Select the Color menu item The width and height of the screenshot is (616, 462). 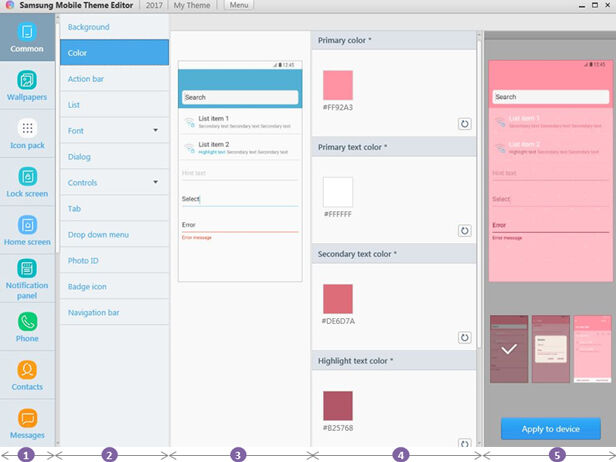114,53
